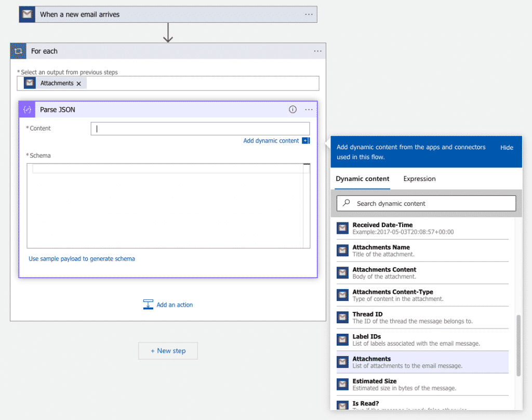Screen dimensions: 532x420
Task: Open the Parse JSON ellipsis menu
Action: (309, 110)
